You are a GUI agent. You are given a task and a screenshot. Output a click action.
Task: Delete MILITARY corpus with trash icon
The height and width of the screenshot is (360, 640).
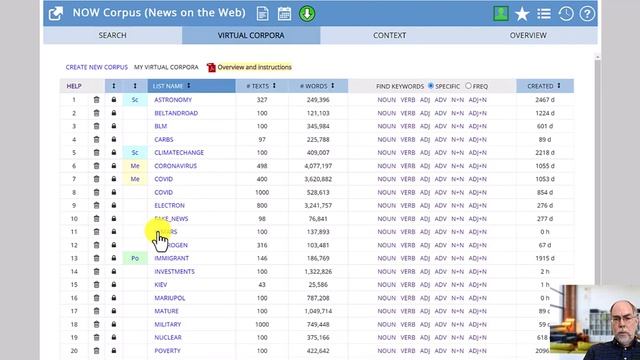coord(96,324)
